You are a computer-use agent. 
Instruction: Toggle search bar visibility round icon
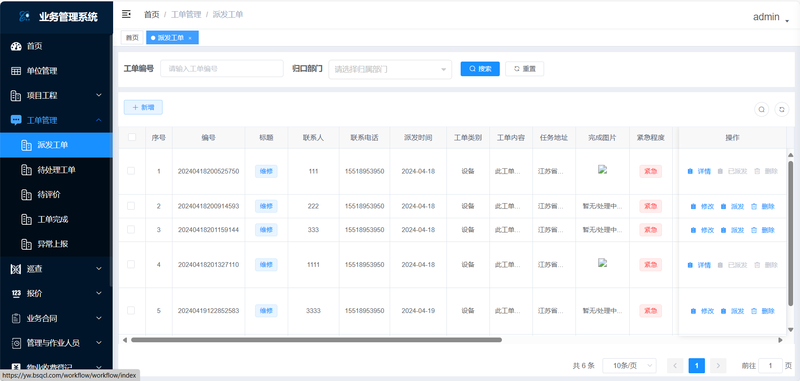[761, 109]
